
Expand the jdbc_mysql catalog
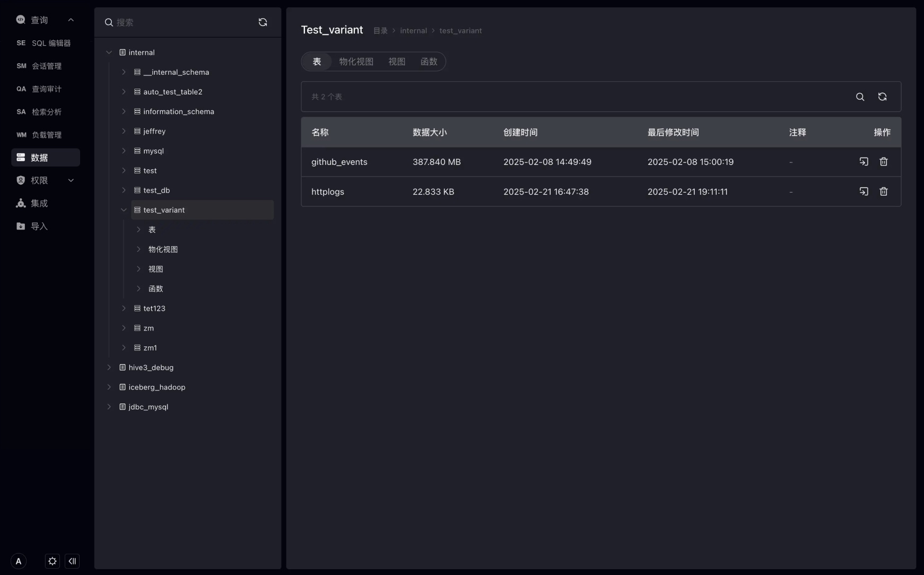pos(109,407)
